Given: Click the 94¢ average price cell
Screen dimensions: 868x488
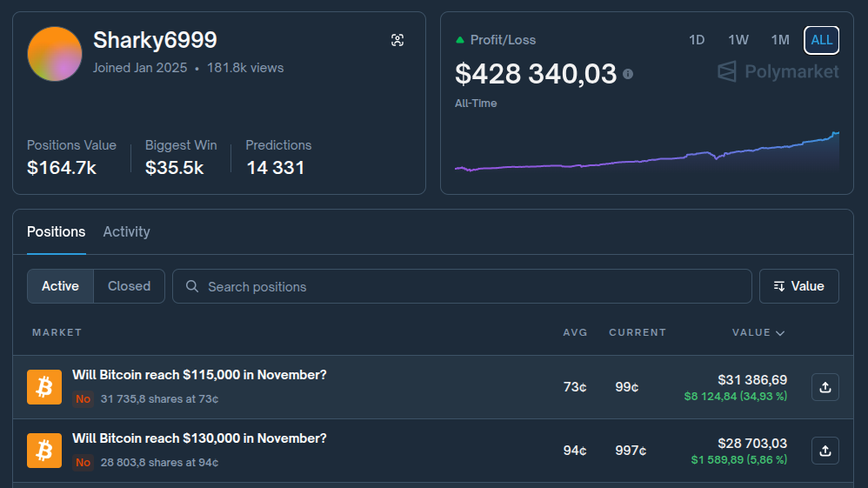Looking at the screenshot, I should (x=575, y=451).
